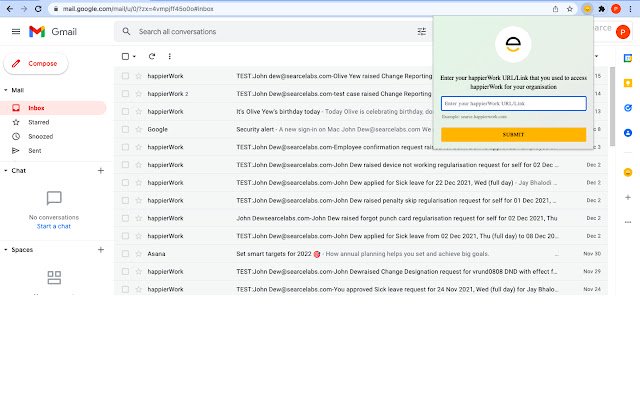The image size is (640, 400).
Task: Open the forgot punch card regularisation email
Action: 361,218
